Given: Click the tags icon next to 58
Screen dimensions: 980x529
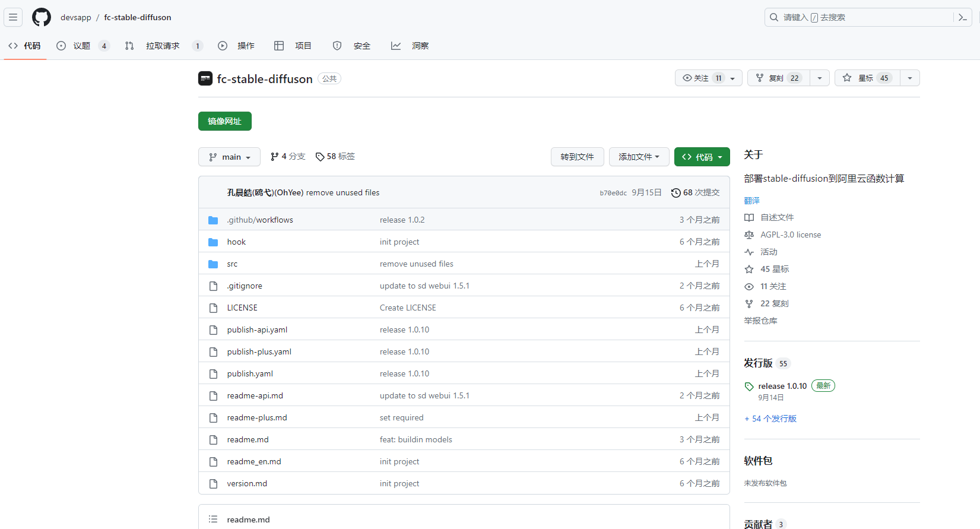Looking at the screenshot, I should 320,157.
